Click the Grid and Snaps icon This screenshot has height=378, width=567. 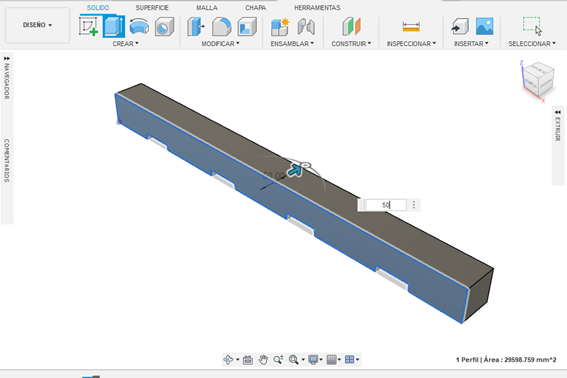331,360
